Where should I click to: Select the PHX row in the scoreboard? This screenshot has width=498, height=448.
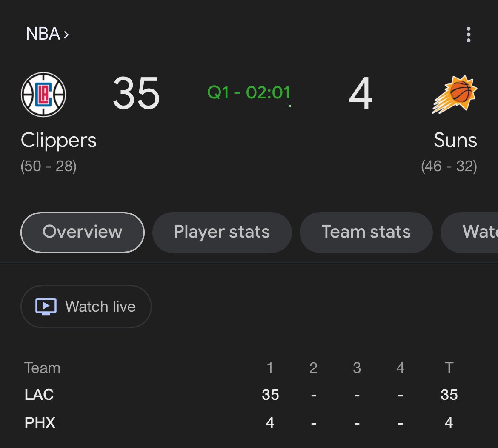click(x=241, y=422)
